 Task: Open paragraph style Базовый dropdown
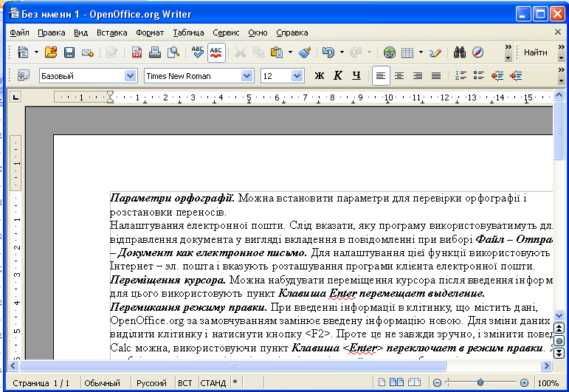tap(130, 76)
